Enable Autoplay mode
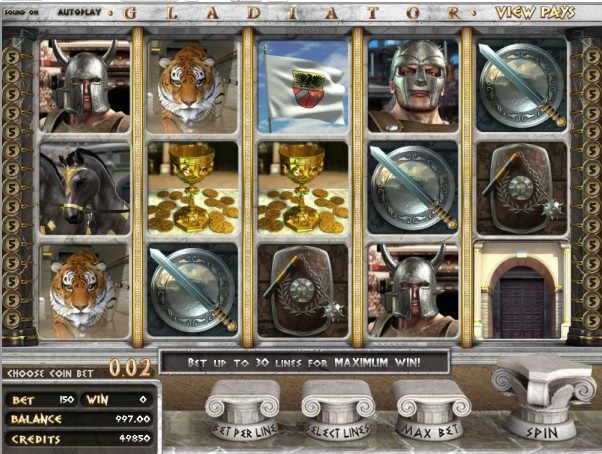The image size is (602, 454). pos(79,12)
